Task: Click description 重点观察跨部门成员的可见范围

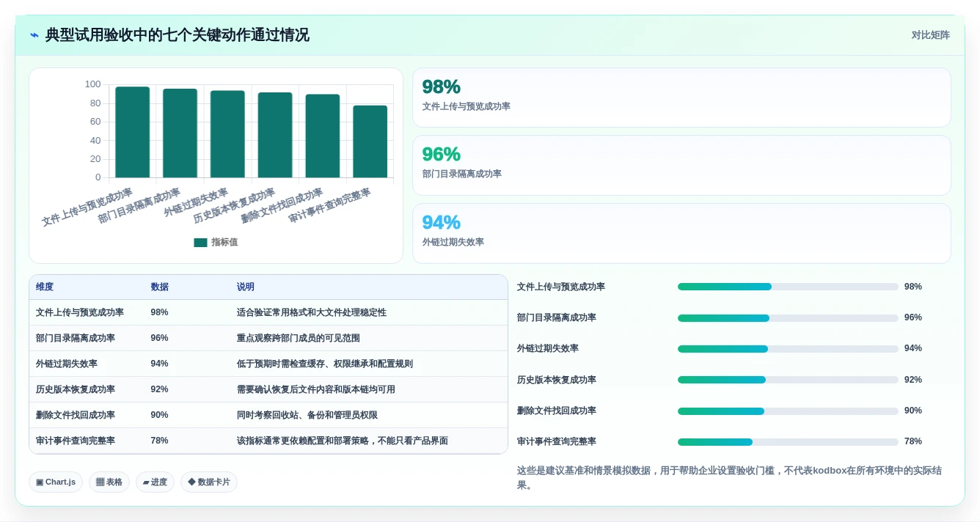Action: [298, 338]
